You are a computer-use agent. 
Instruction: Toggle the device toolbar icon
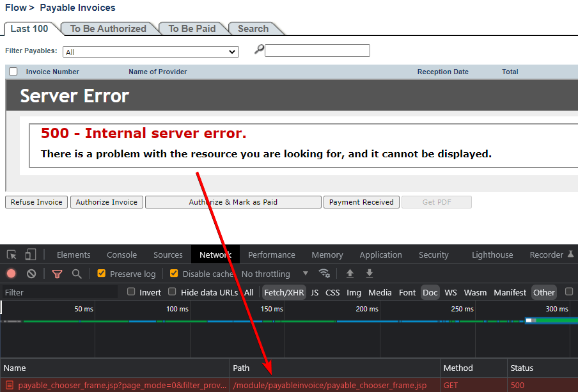31,255
